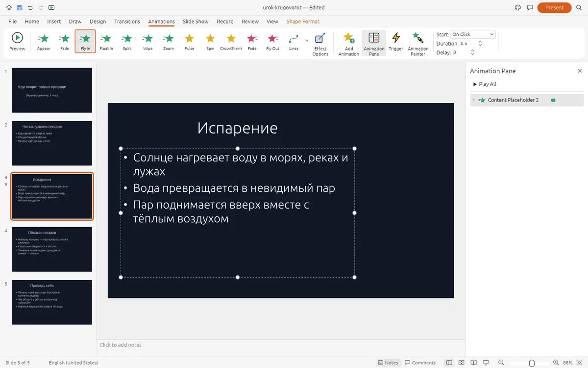This screenshot has width=588, height=368.
Task: Save the presentation with the disk icon
Action: pos(20,7)
